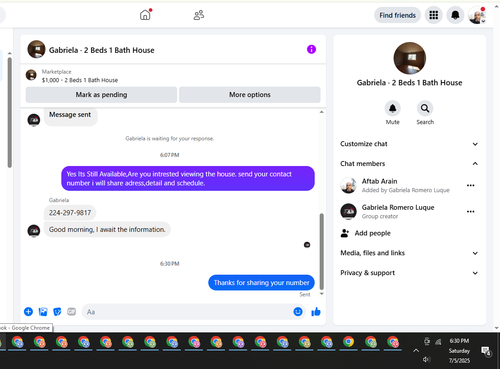Click the $1,000 - 2 Beds 1 Bath House listing text

pos(80,80)
